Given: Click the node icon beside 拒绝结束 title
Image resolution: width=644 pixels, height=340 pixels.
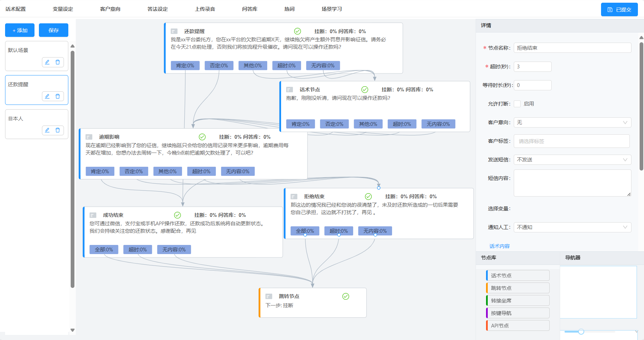Looking at the screenshot, I should pos(294,197).
